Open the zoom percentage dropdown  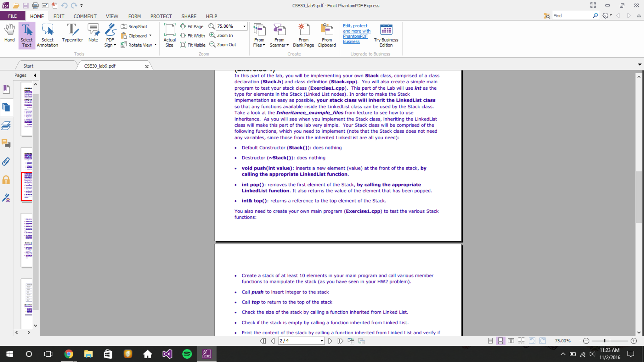tap(244, 26)
